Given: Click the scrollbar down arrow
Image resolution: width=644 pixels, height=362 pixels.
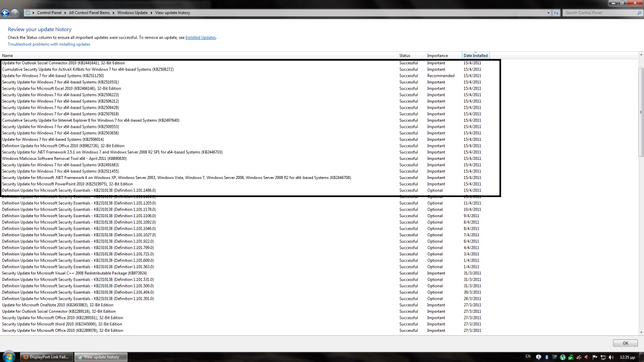Looking at the screenshot, I should pyautogui.click(x=641, y=332).
